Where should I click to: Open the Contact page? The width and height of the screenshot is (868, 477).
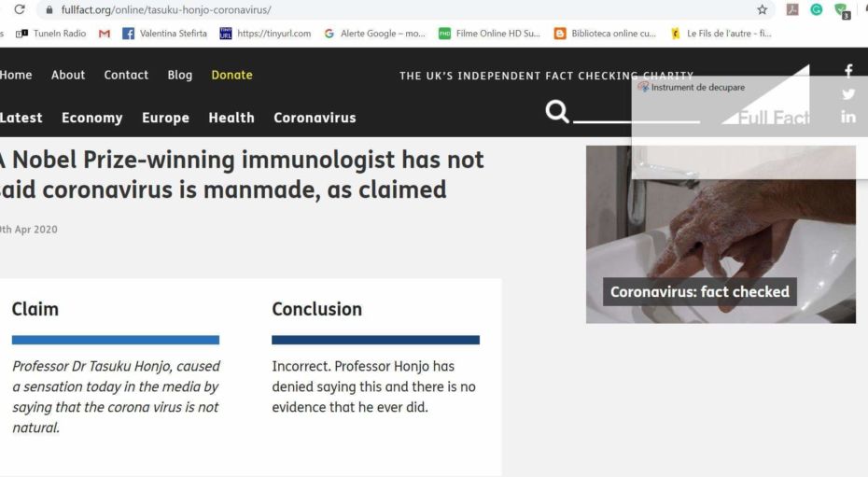pyautogui.click(x=126, y=75)
